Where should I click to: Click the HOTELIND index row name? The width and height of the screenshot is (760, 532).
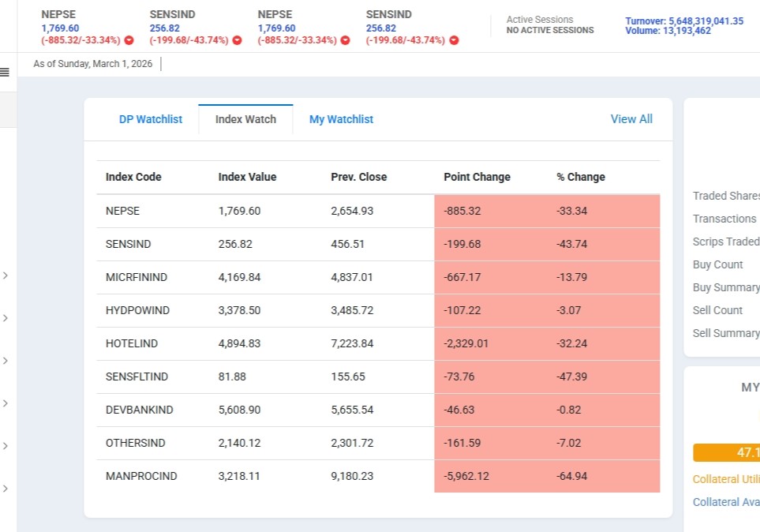(x=132, y=343)
